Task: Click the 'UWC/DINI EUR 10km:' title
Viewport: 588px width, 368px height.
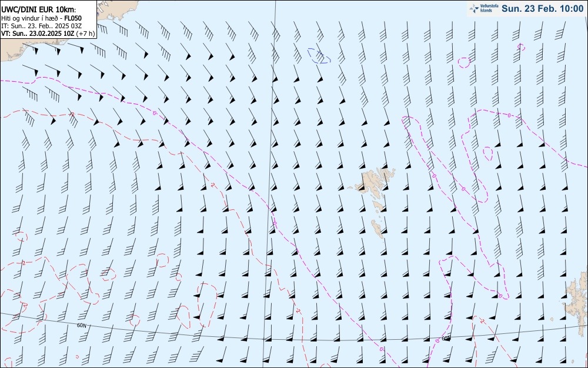Action: pos(39,10)
